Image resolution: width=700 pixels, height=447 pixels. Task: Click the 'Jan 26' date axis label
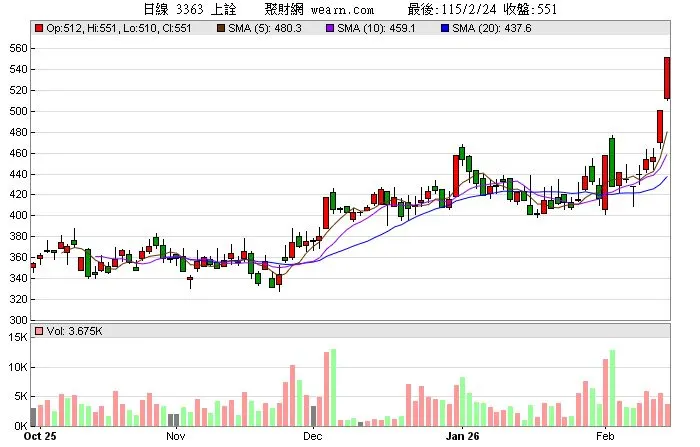462,436
